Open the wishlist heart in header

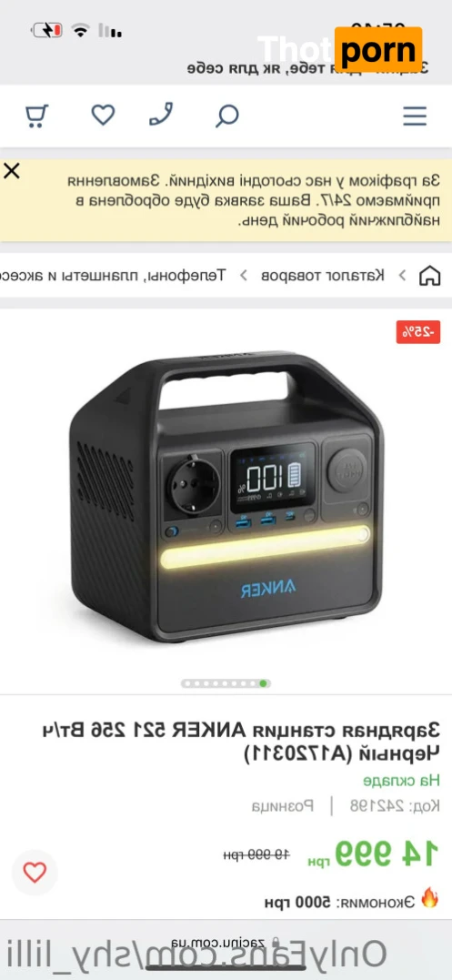pos(103,115)
